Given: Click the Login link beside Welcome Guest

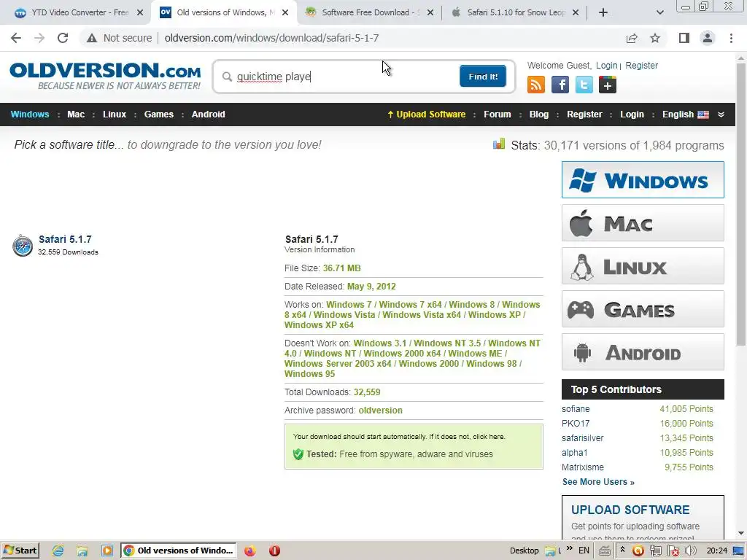Looking at the screenshot, I should tap(606, 66).
